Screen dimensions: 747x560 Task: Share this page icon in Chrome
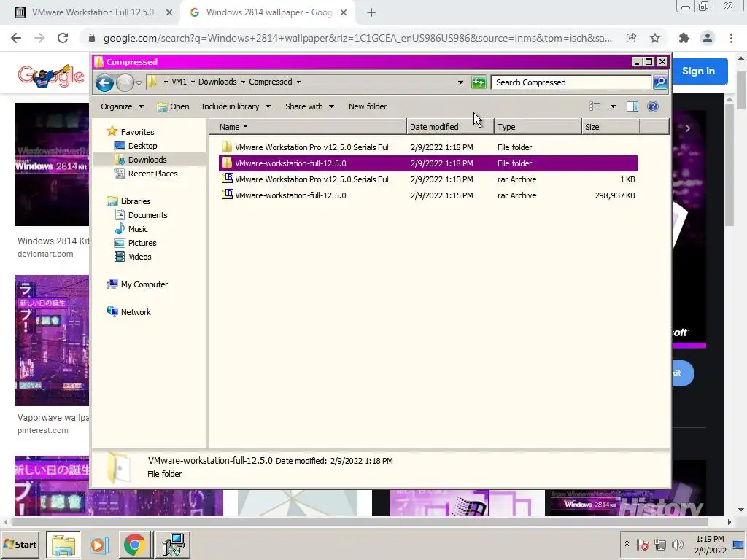point(631,38)
